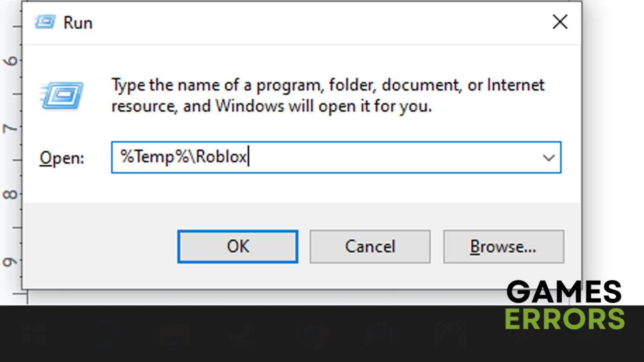The image size is (644, 362).
Task: Click the Cancel button
Action: pyautogui.click(x=370, y=246)
